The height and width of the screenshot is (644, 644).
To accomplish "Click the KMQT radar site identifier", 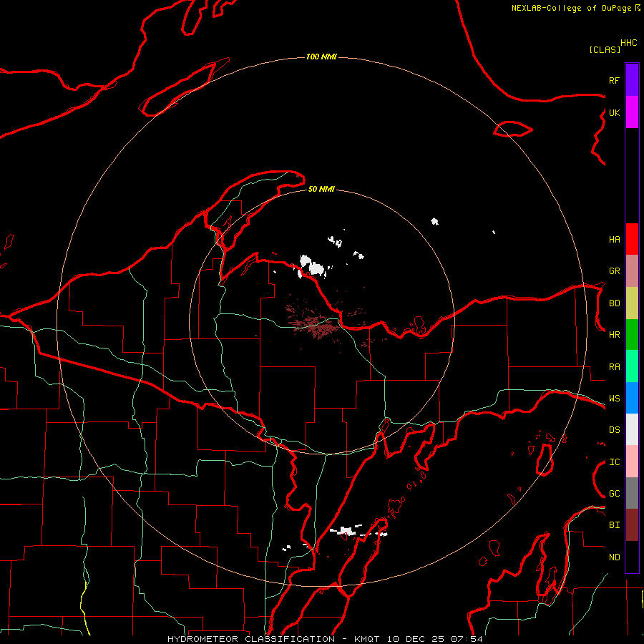I will coord(367,639).
